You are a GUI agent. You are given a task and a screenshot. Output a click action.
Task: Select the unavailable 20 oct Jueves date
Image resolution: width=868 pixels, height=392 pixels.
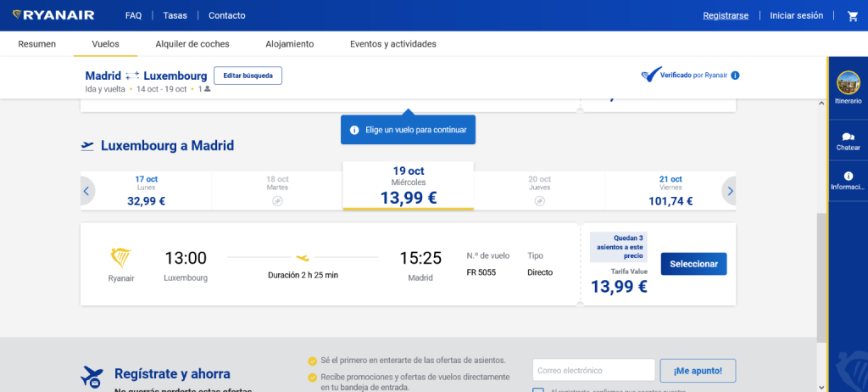point(539,191)
